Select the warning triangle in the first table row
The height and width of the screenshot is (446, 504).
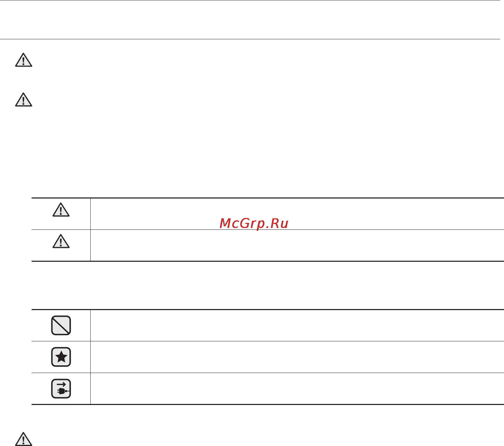click(61, 210)
